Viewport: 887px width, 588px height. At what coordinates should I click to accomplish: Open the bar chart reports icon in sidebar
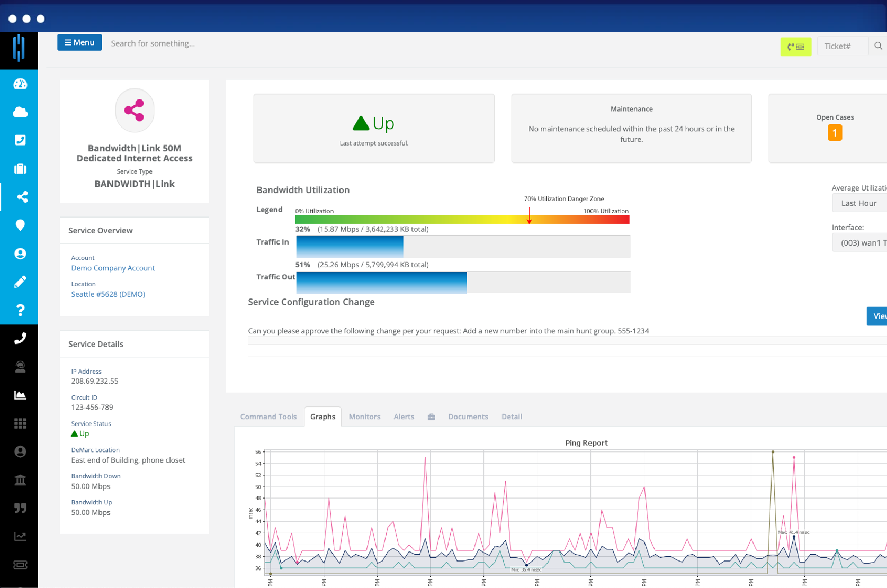tap(20, 395)
